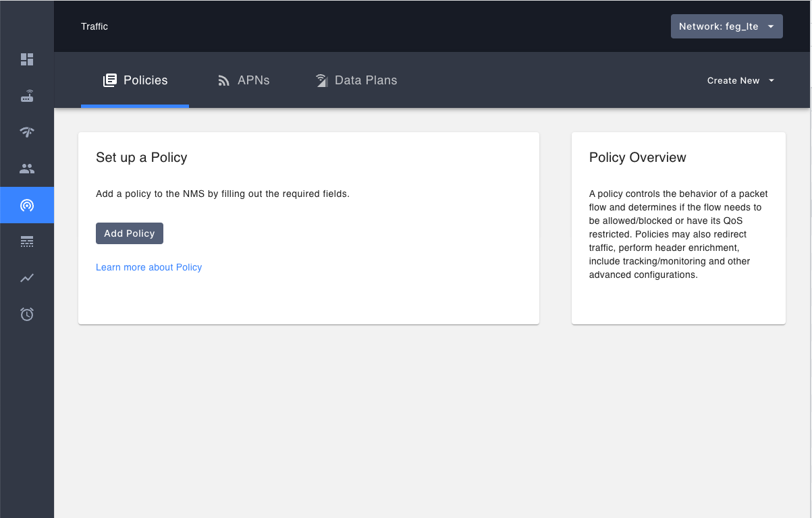The width and height of the screenshot is (812, 518).
Task: Open the Metrics chart icon in sidebar
Action: (27, 278)
